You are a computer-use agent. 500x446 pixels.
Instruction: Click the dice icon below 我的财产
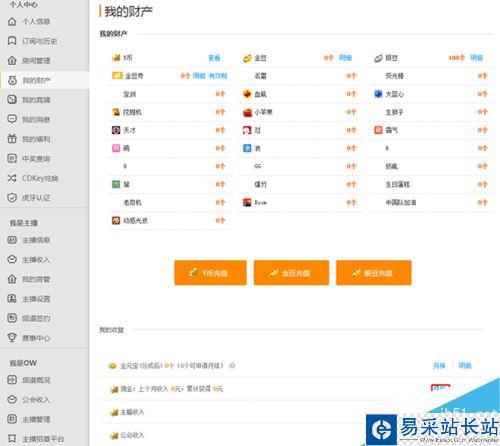point(12,99)
